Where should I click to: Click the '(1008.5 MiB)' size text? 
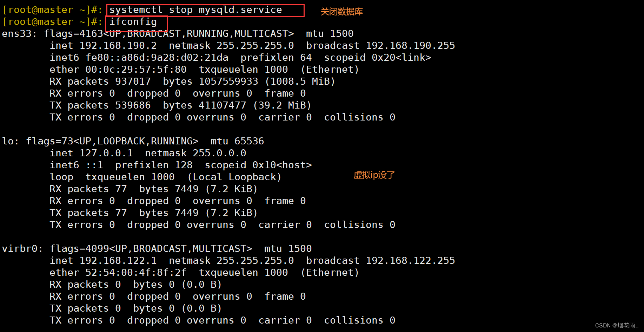click(300, 82)
